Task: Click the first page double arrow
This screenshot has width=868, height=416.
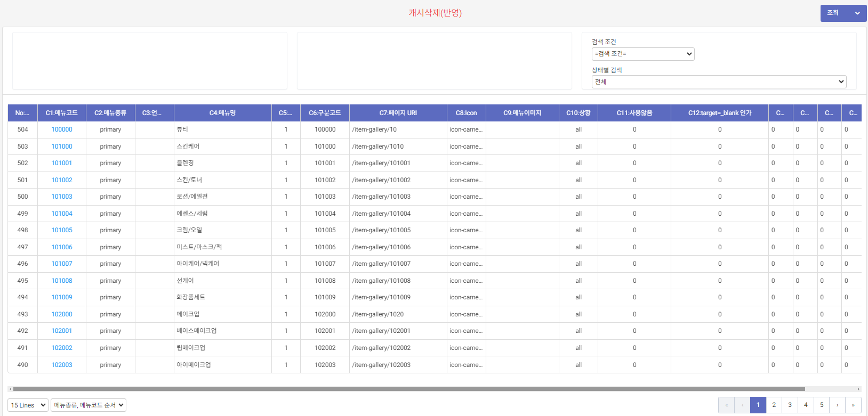Action: coord(726,405)
